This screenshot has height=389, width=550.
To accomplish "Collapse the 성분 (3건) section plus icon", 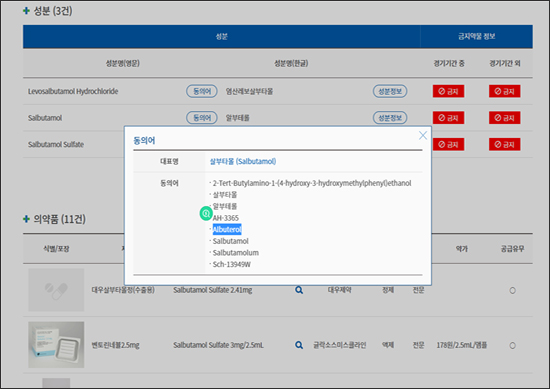I will [26, 11].
